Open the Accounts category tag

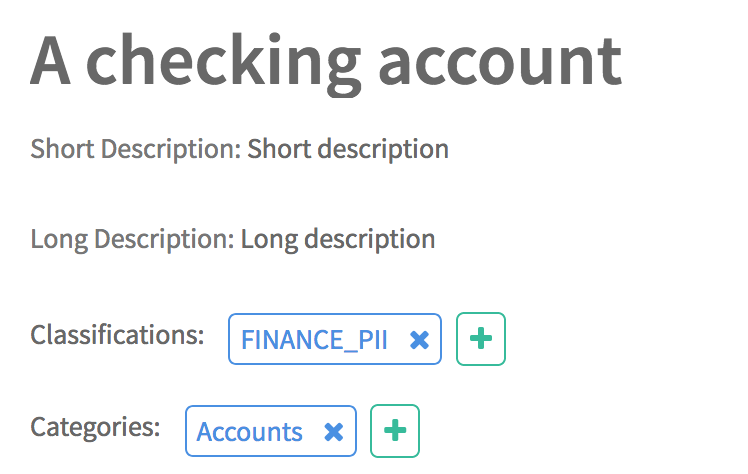tap(250, 432)
